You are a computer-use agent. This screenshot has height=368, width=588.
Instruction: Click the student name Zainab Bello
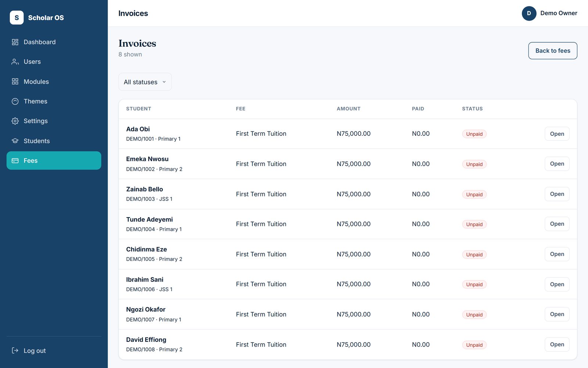pos(144,189)
